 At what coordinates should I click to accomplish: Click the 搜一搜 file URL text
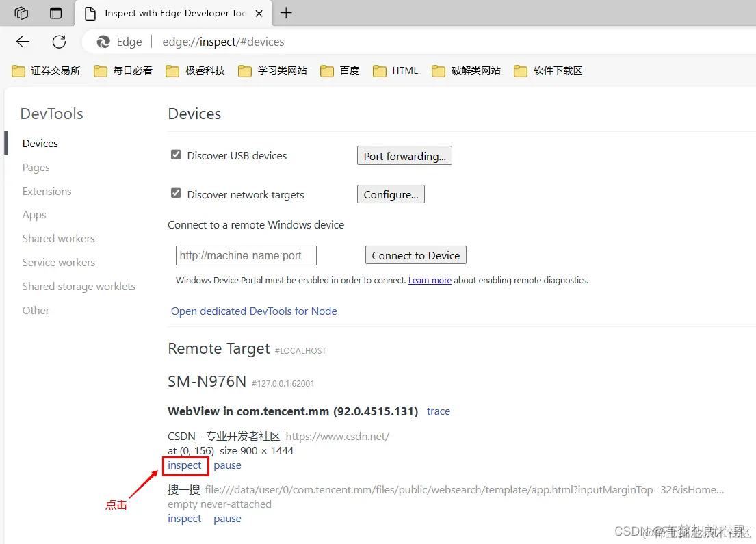click(x=465, y=490)
